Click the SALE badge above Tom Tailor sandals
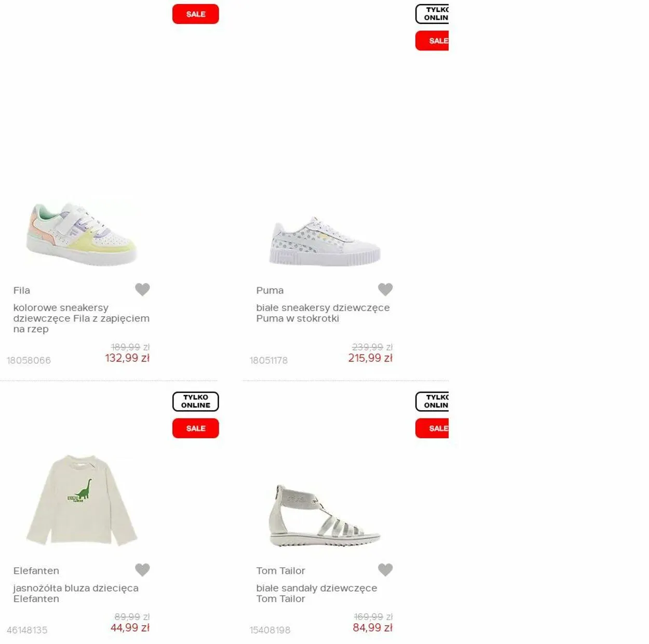Viewport: 649px width, 644px height. tap(432, 428)
